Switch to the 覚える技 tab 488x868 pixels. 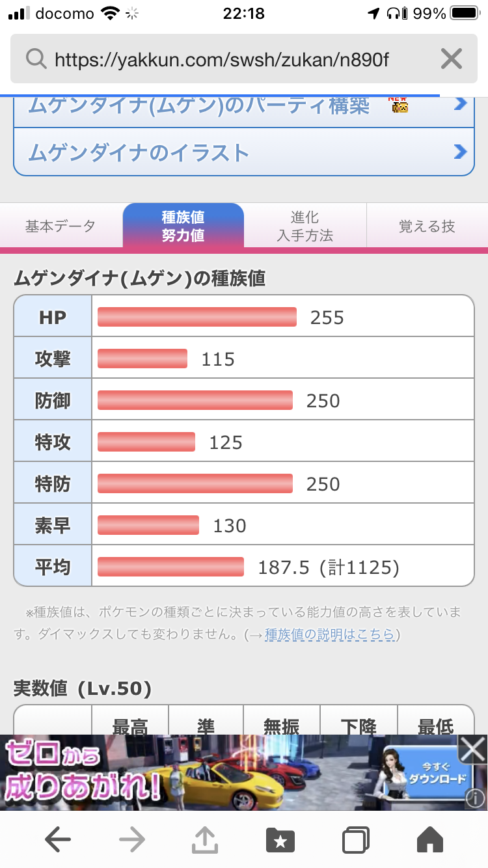pyautogui.click(x=427, y=226)
